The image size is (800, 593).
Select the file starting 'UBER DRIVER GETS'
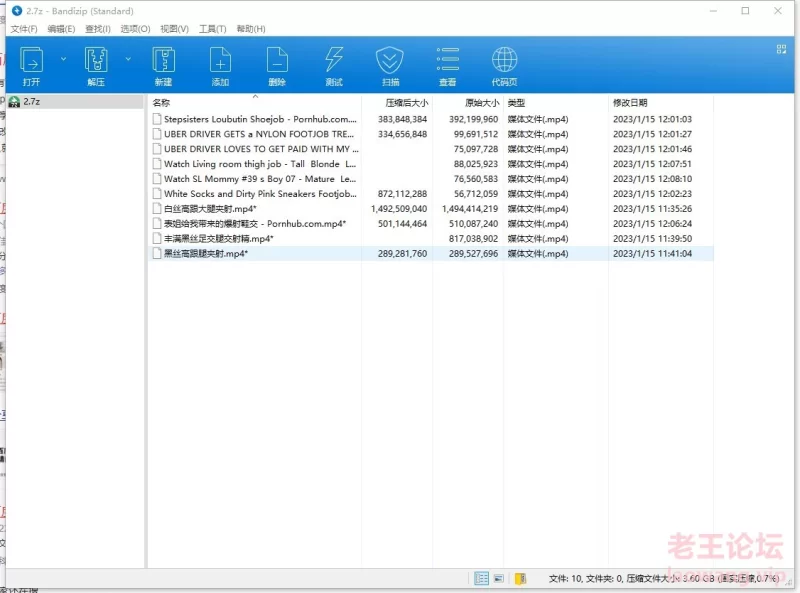click(x=259, y=134)
